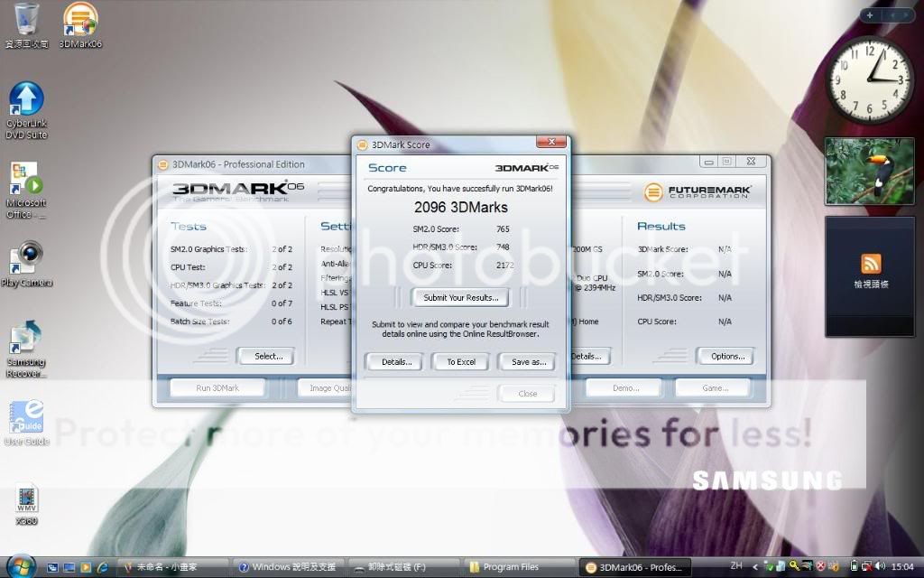Launch Windows Media Player from quick launch
Screen dimensions: 924x578
86,567
